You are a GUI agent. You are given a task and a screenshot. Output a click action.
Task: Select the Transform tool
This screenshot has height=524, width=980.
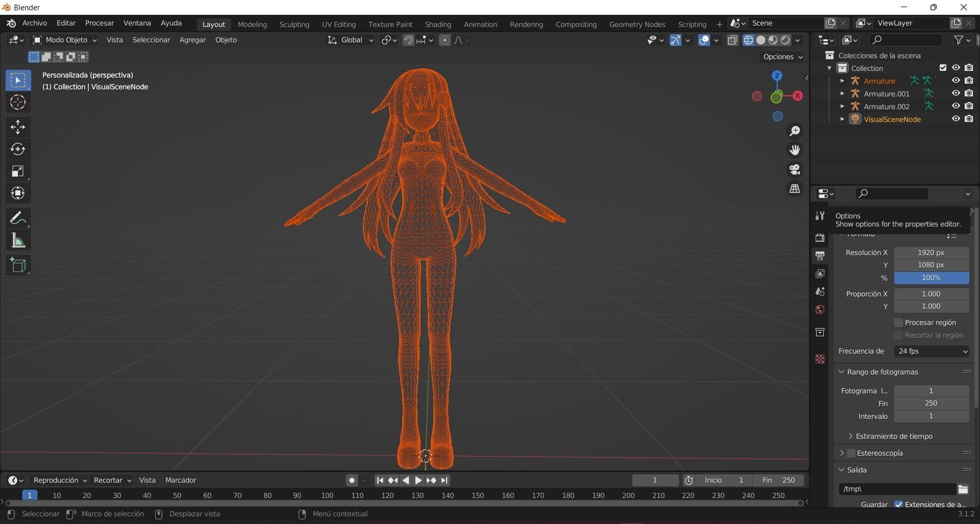click(x=18, y=193)
